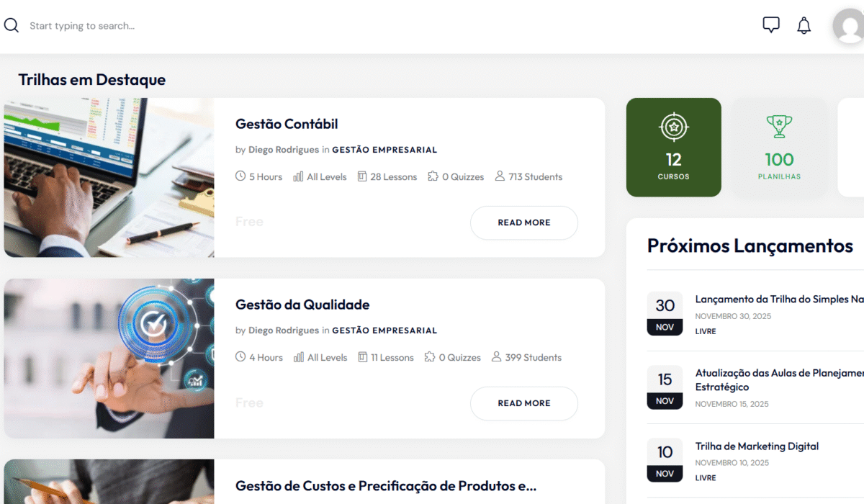Open the Trilha de Marketing Digital event
Viewport: 864px width, 504px height.
click(x=757, y=446)
